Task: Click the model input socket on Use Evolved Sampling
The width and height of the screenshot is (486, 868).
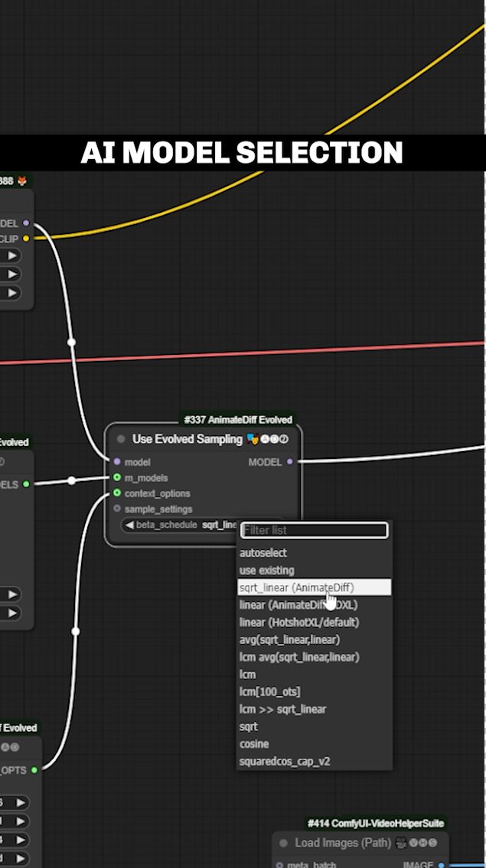Action: (117, 462)
